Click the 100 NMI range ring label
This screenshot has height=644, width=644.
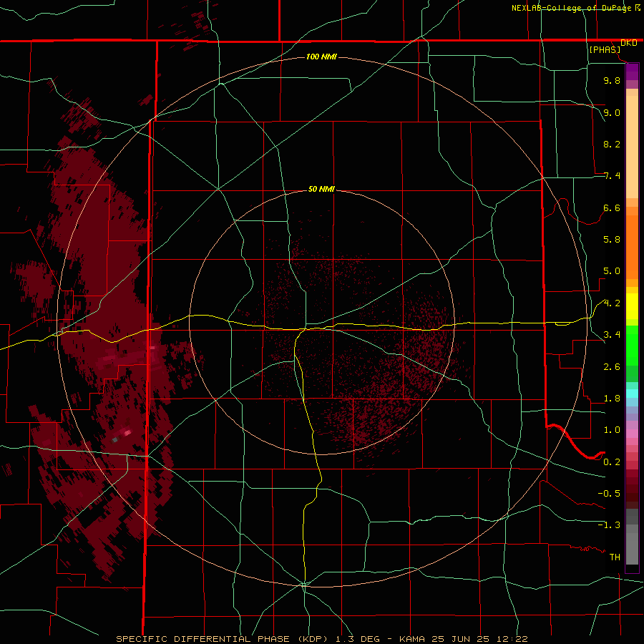pos(321,57)
